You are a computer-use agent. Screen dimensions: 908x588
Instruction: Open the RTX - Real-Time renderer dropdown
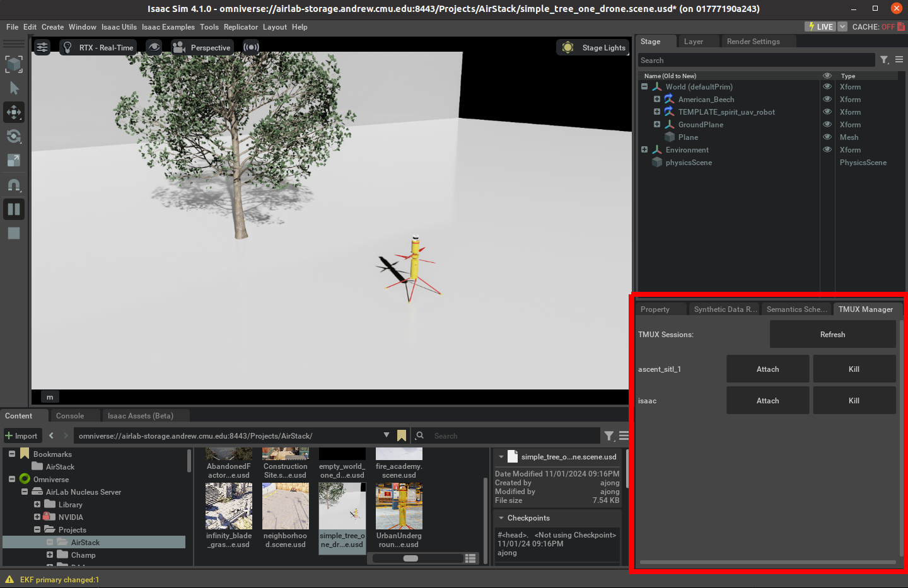pos(98,47)
